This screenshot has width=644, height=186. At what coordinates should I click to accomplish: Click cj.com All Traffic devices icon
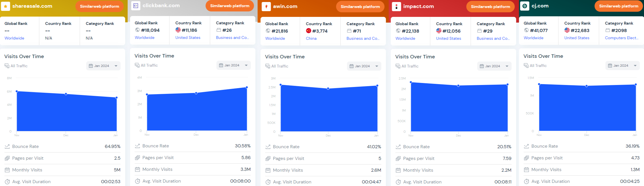[x=526, y=66]
